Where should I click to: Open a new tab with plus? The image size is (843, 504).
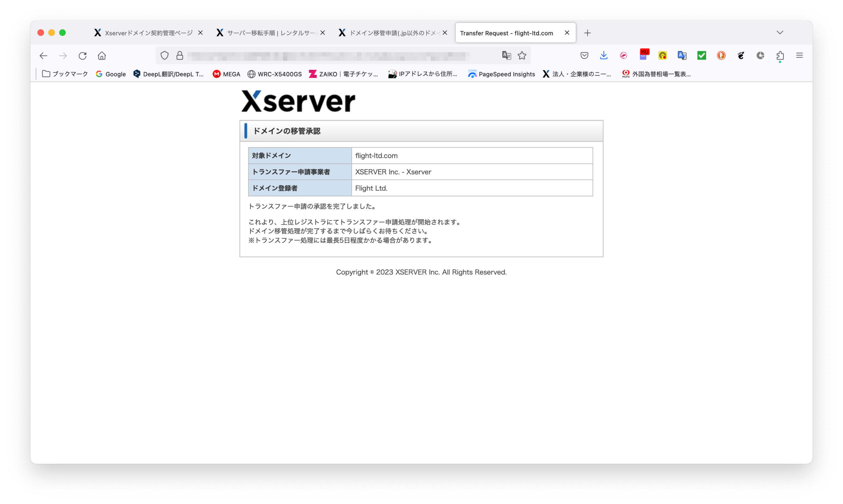tap(587, 33)
